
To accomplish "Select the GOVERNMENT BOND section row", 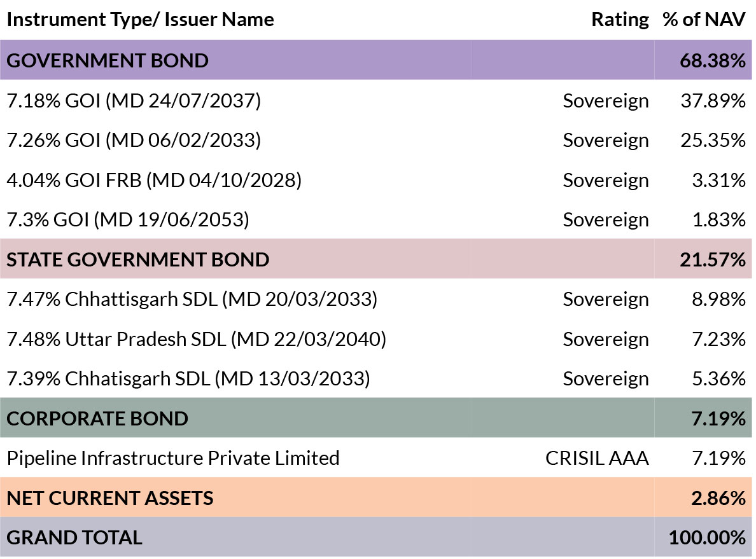I will click(x=376, y=60).
